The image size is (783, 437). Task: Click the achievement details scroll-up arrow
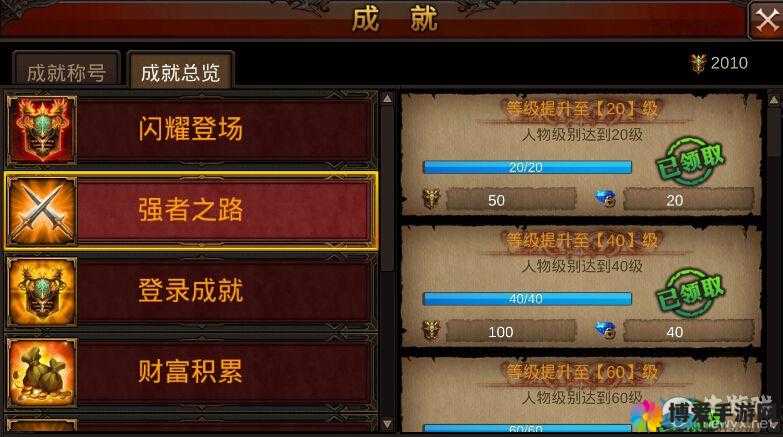[774, 99]
